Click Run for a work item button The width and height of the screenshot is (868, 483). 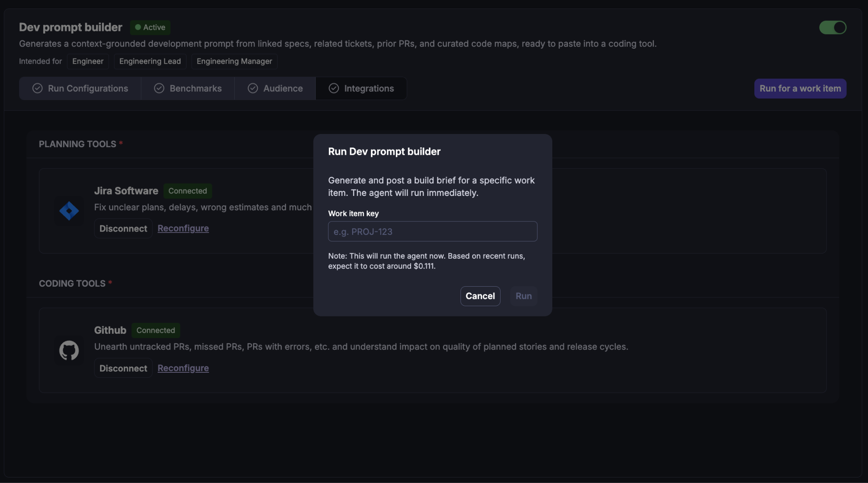click(x=800, y=89)
